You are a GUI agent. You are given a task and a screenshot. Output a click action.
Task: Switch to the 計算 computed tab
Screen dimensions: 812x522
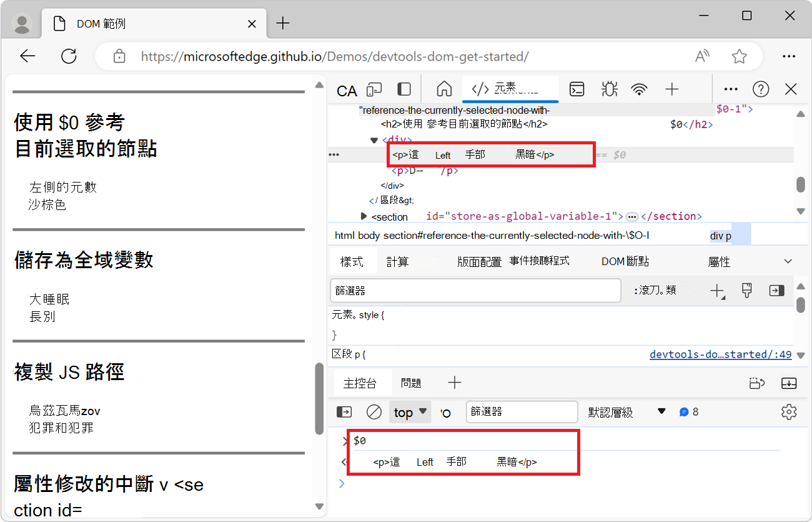[x=397, y=262]
